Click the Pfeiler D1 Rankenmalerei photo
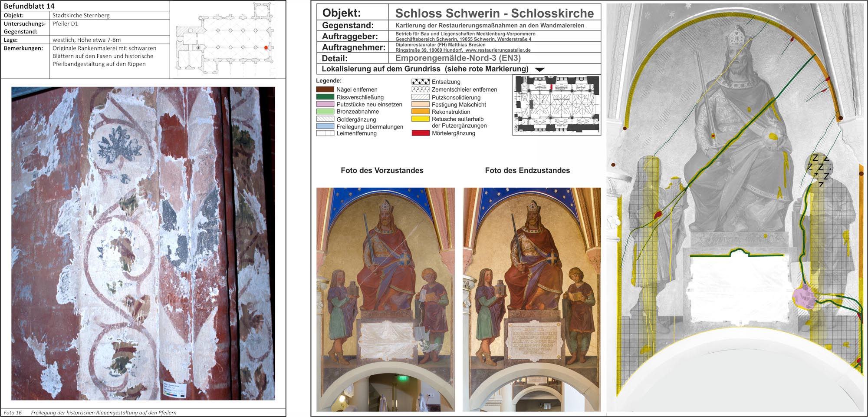The image size is (868, 417). 143,243
